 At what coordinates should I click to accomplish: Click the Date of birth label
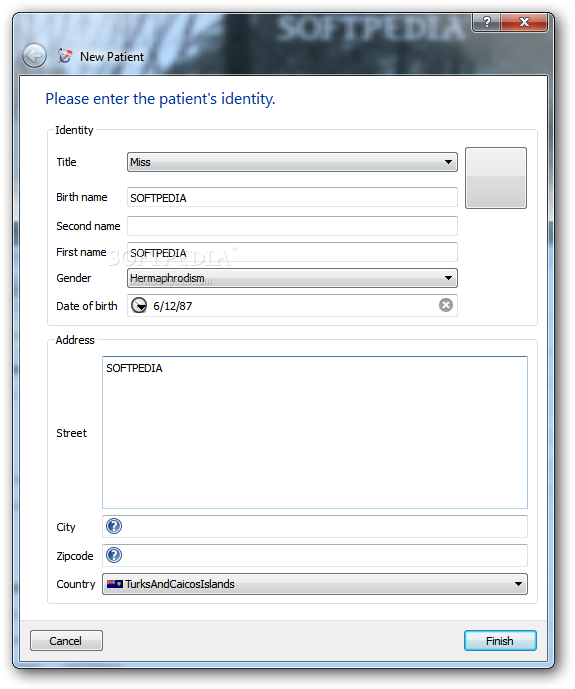coord(87,306)
